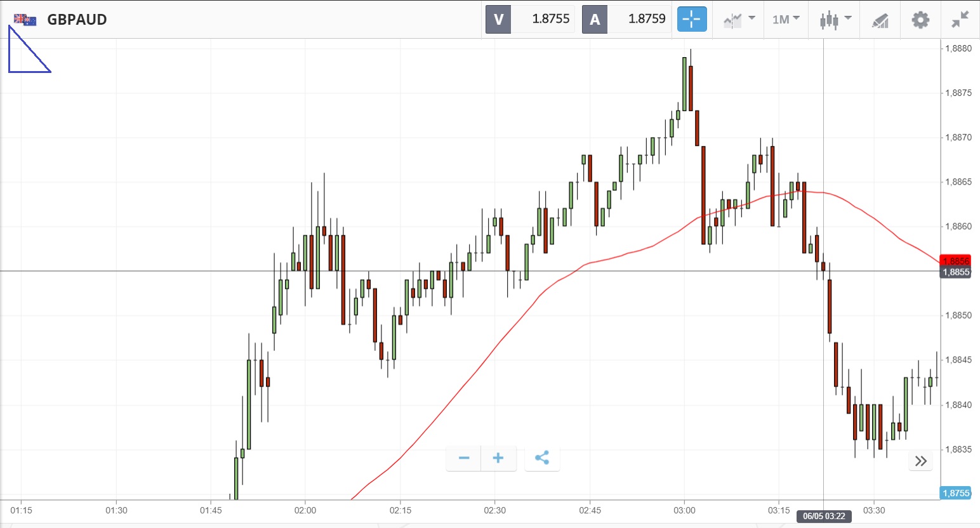Click the V sell button

(499, 19)
